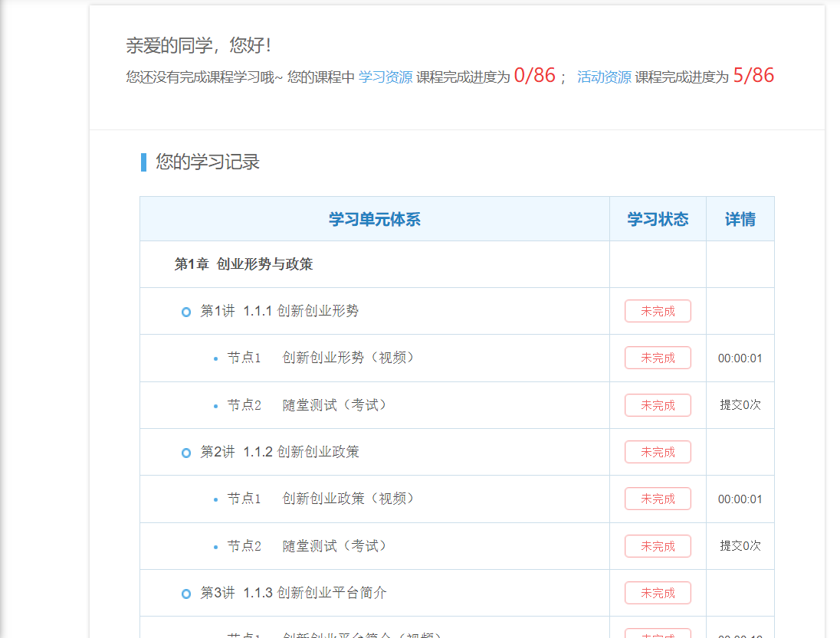Select the 学习状态 column header

[657, 218]
